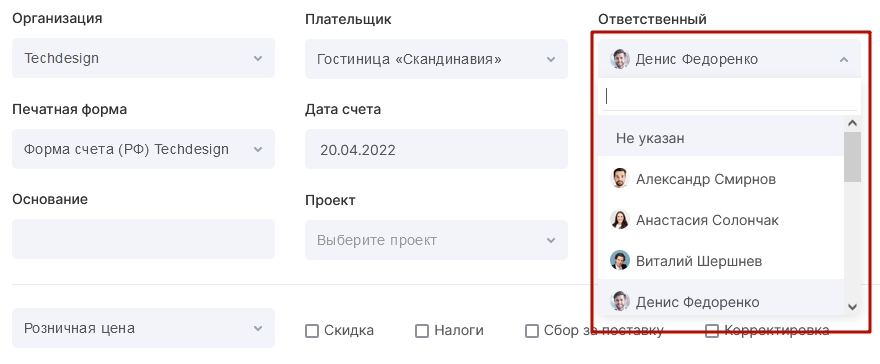Click Виталий Шершнев's avatar icon
The width and height of the screenshot is (880, 364).
tap(620, 261)
